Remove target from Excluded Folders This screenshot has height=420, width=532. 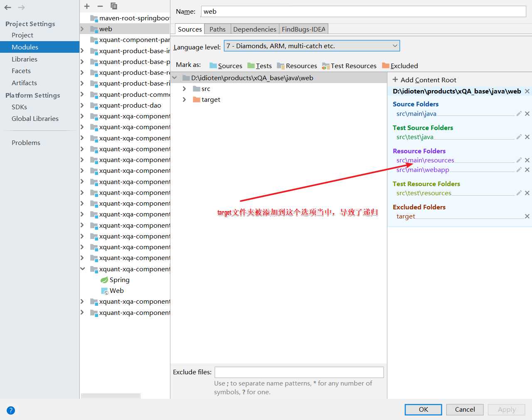[527, 216]
